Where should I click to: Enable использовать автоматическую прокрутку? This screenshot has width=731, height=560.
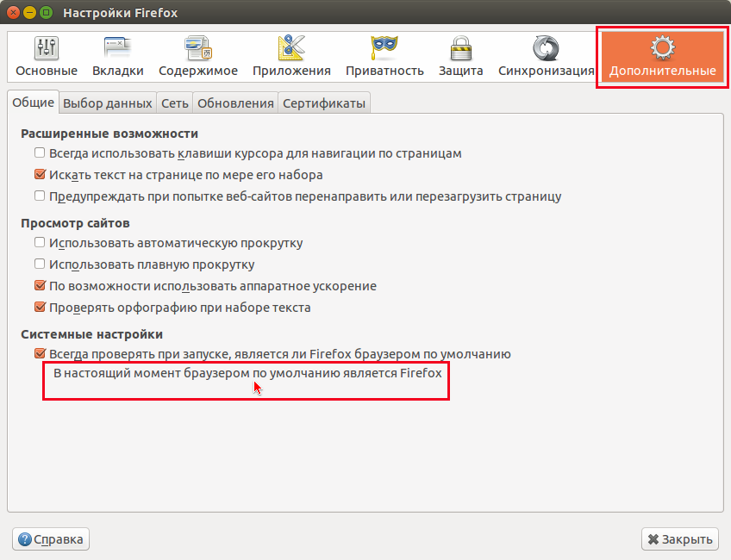[39, 243]
